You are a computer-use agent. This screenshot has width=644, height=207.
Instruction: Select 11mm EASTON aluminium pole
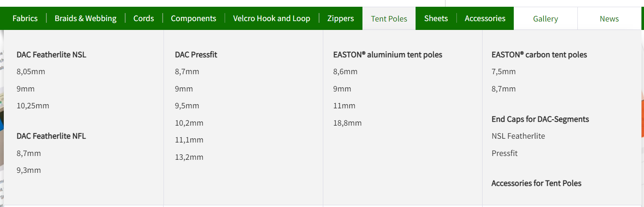point(344,106)
